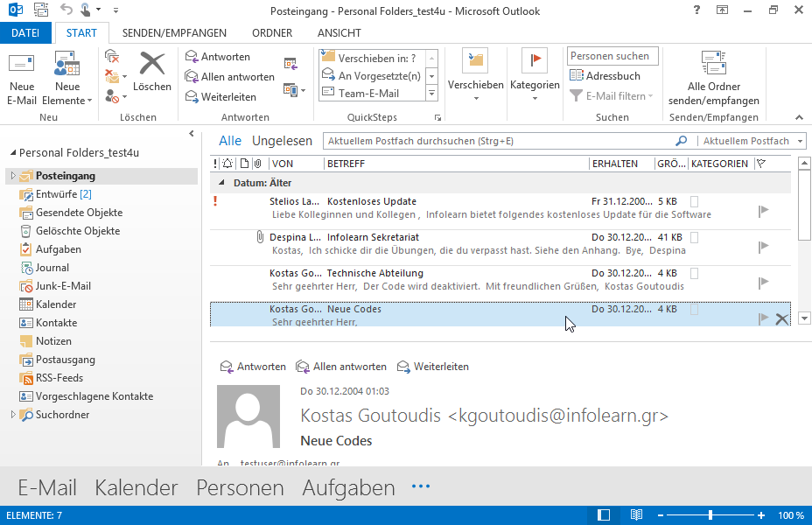The width and height of the screenshot is (812, 525).
Task: Open the Junk email icon dropdown
Action: pyautogui.click(x=125, y=97)
